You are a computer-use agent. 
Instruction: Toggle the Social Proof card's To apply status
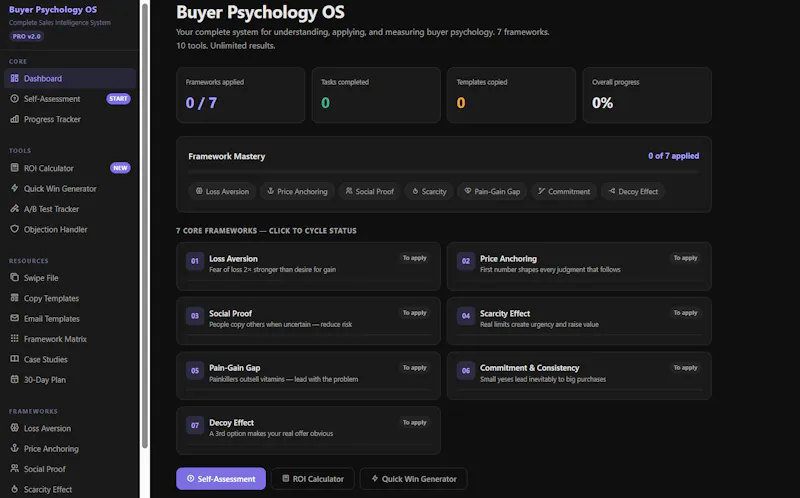click(414, 313)
